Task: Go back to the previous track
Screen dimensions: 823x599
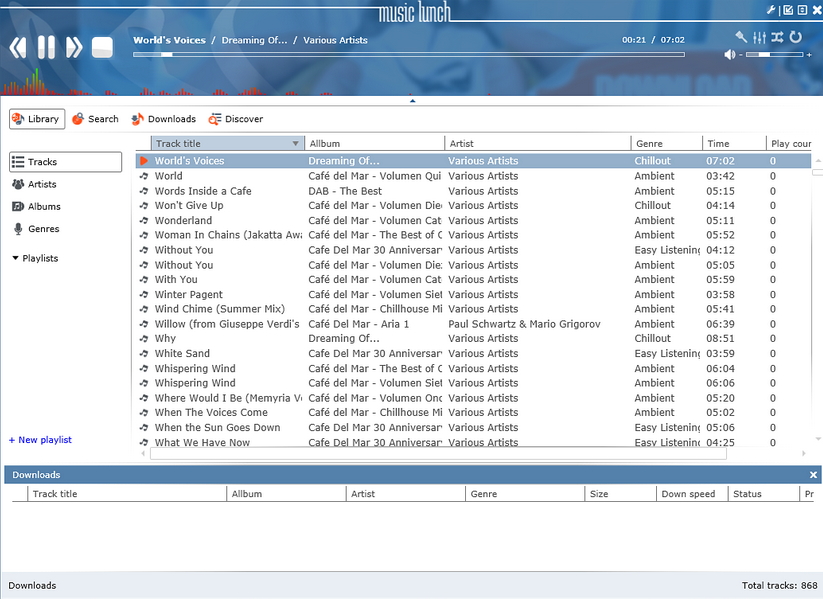Action: 18,47
